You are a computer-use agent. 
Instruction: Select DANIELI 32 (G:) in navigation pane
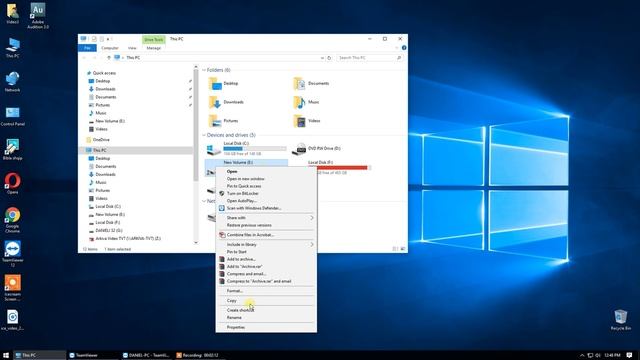109,231
